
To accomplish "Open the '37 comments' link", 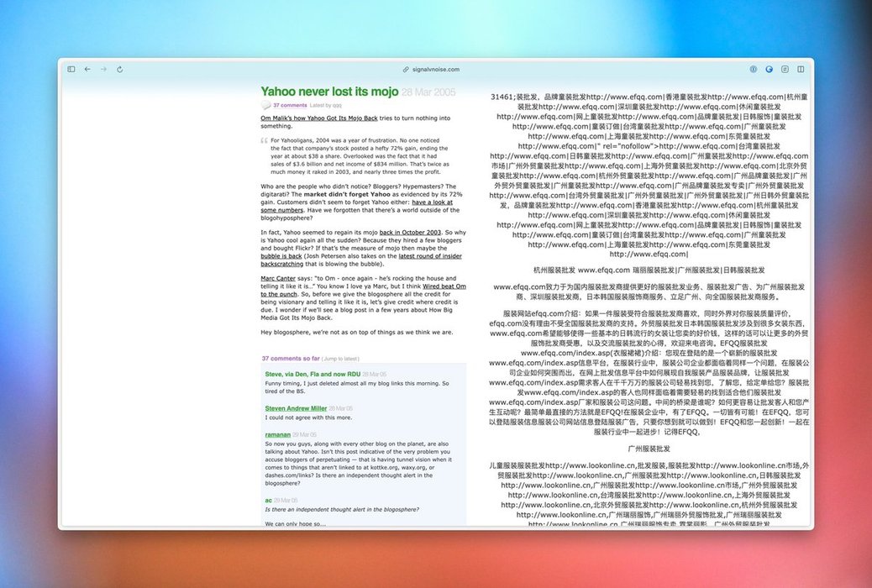I will click(290, 105).
